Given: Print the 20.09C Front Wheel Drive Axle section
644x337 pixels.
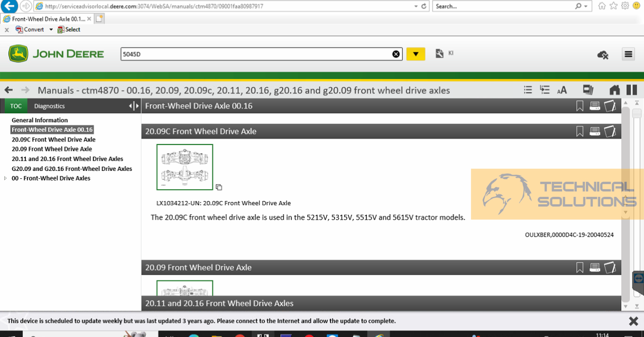Looking at the screenshot, I should 595,131.
